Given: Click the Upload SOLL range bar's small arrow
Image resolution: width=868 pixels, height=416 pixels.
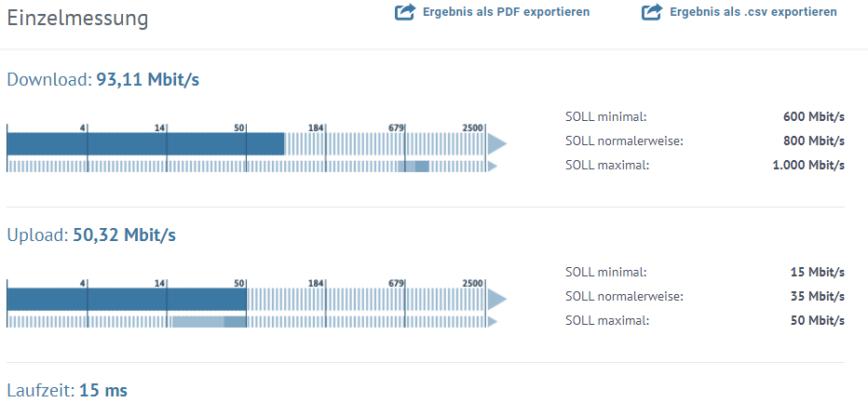Looking at the screenshot, I should pyautogui.click(x=492, y=321).
